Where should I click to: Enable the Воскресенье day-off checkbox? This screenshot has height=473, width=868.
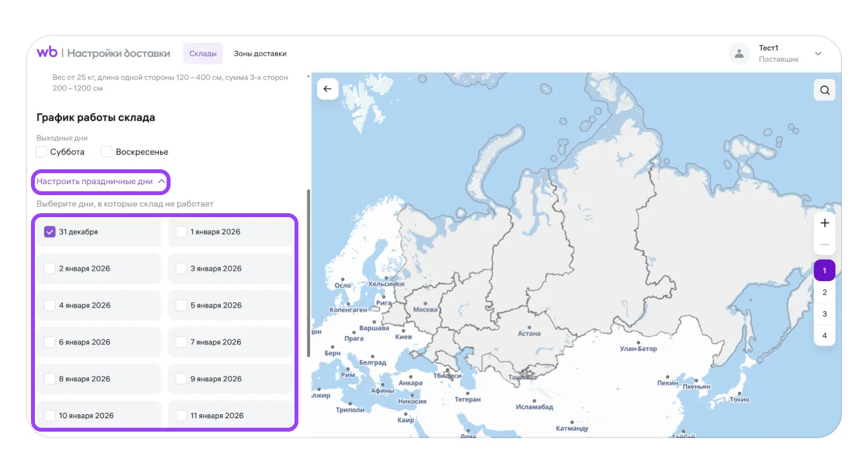coord(107,152)
